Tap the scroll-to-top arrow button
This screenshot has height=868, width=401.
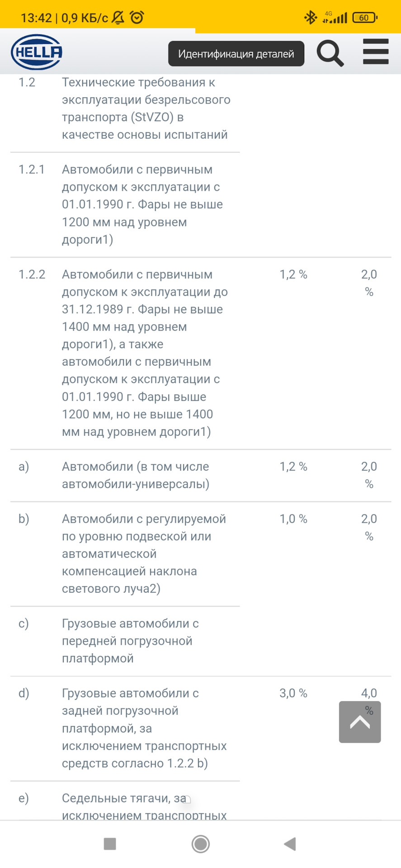click(360, 722)
